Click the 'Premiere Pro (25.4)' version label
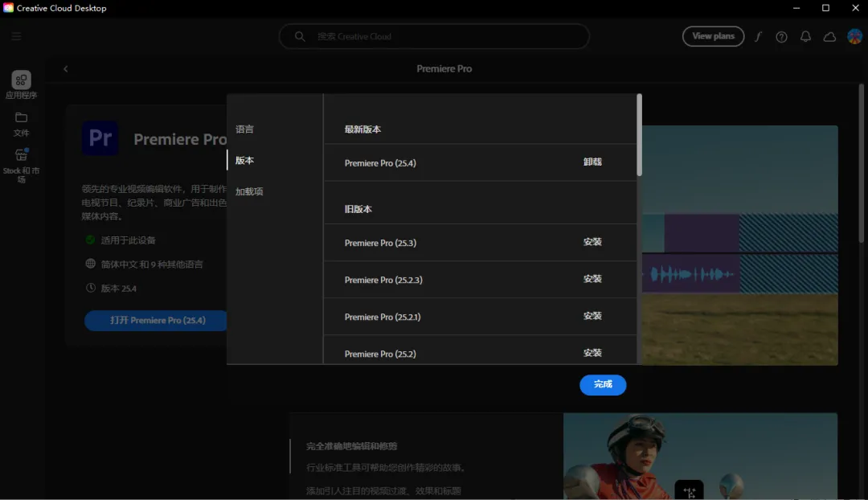The height and width of the screenshot is (500, 868). [x=380, y=163]
